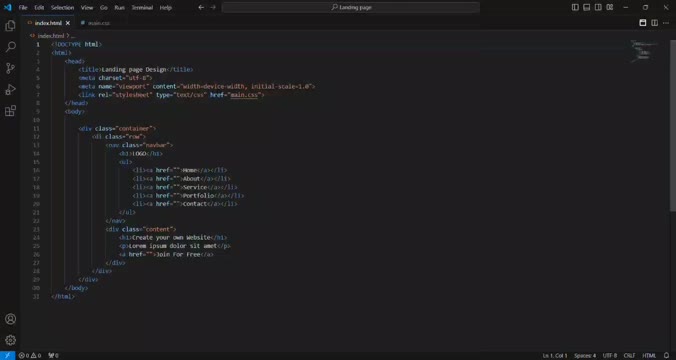Image resolution: width=676 pixels, height=360 pixels.
Task: Follow the main.css link in href
Action: (244, 95)
